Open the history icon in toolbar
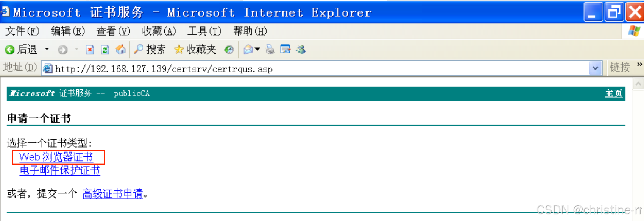This screenshot has height=221, width=644. [x=229, y=50]
